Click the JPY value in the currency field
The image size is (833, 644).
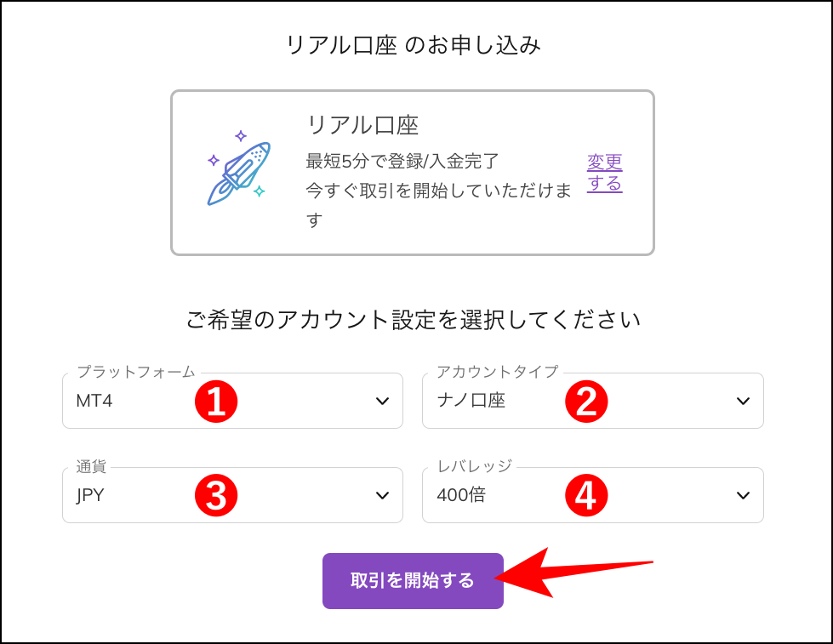click(90, 495)
